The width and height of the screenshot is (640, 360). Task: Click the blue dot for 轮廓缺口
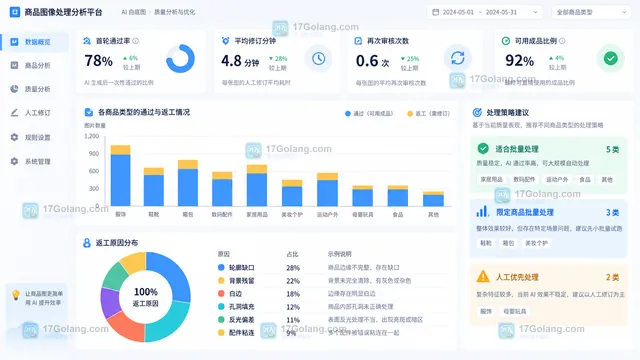pyautogui.click(x=221, y=267)
